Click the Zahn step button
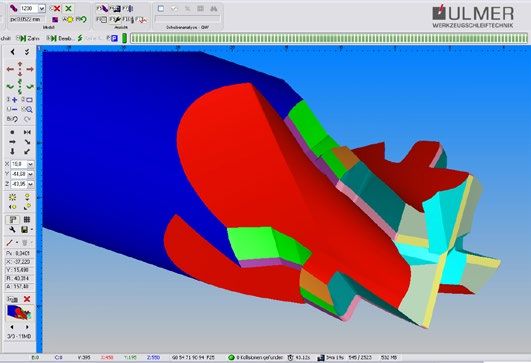This screenshot has width=531, height=363. (x=28, y=38)
